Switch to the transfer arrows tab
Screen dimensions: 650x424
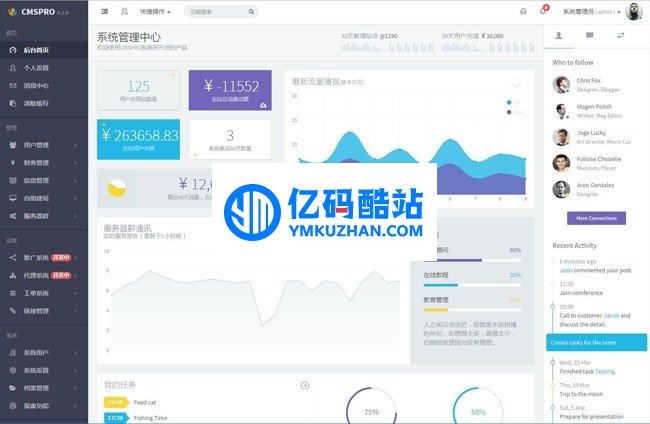(x=621, y=36)
